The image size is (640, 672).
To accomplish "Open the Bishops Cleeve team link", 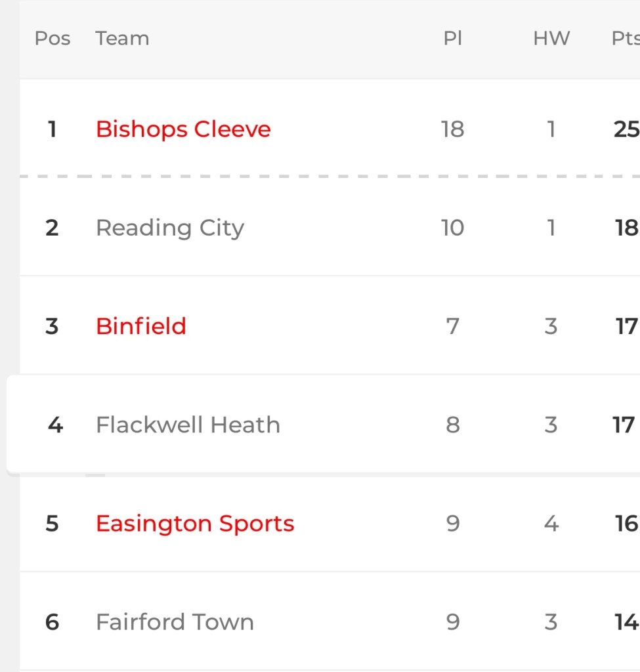I will [x=183, y=129].
